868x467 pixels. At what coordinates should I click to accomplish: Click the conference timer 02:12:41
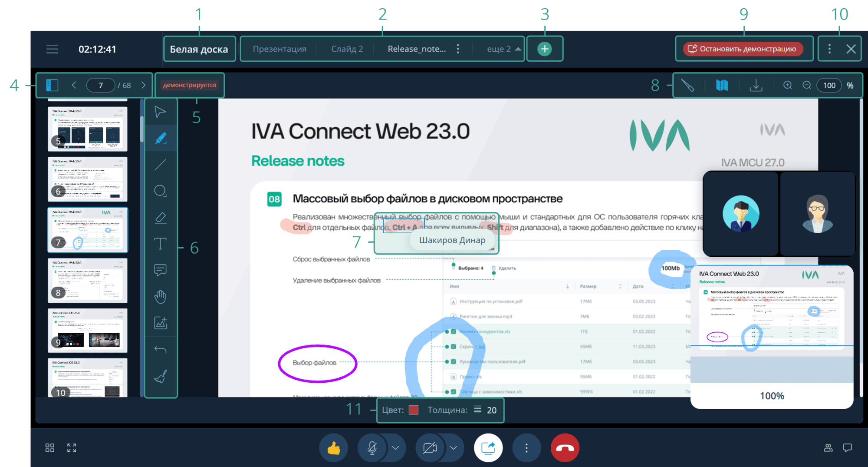click(x=97, y=49)
